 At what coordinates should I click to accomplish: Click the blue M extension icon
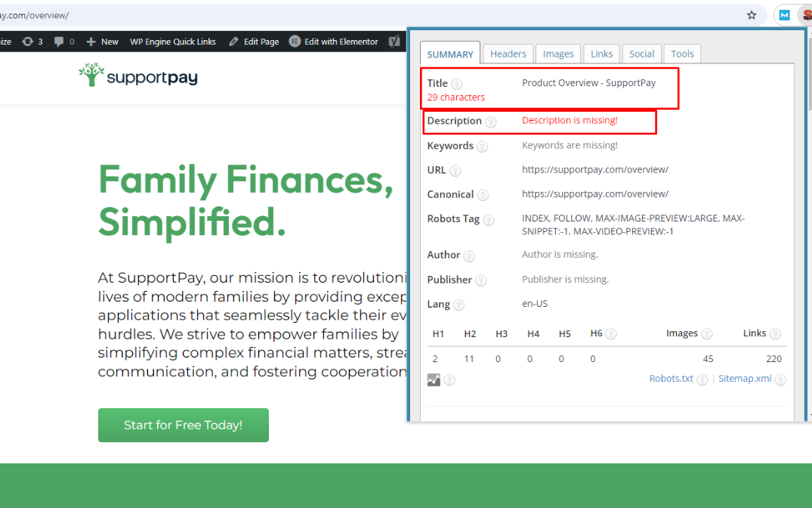(785, 15)
